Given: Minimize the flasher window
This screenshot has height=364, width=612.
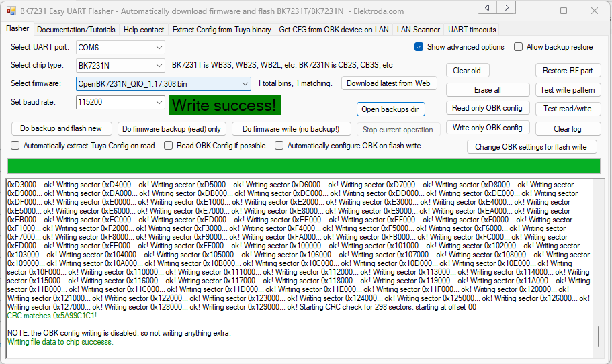Looking at the screenshot, I should [534, 11].
